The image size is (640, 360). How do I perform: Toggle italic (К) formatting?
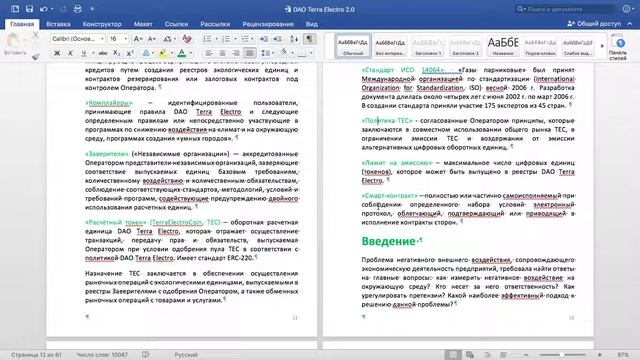pyautogui.click(x=71, y=53)
